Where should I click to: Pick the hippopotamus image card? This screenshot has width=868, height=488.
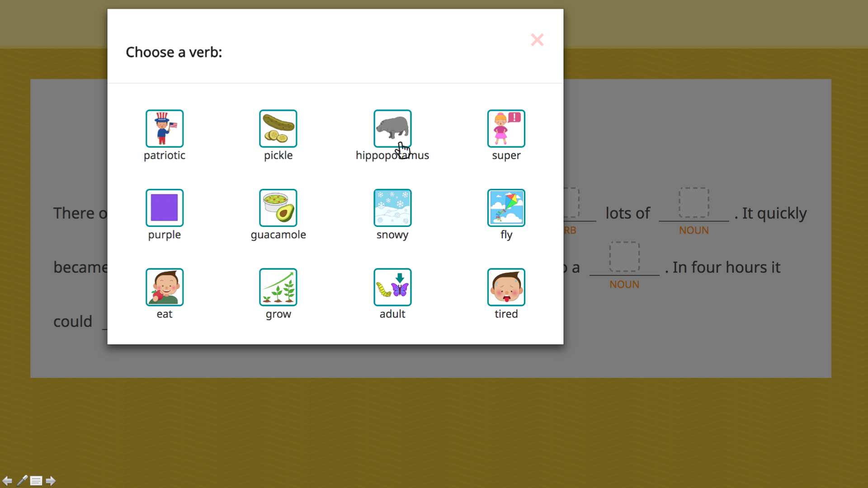[392, 128]
